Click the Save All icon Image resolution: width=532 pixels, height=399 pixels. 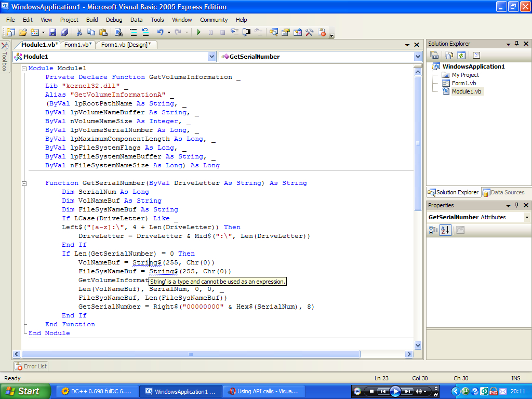(x=64, y=32)
